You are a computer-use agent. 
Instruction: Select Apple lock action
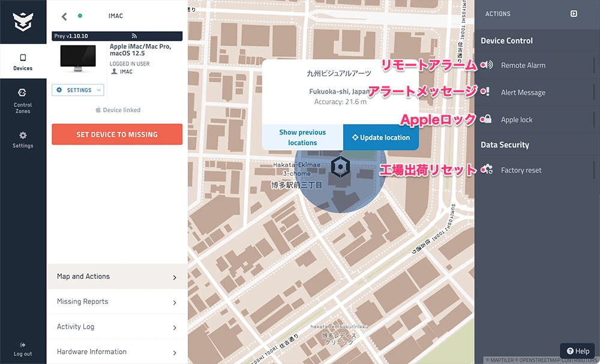pyautogui.click(x=537, y=120)
